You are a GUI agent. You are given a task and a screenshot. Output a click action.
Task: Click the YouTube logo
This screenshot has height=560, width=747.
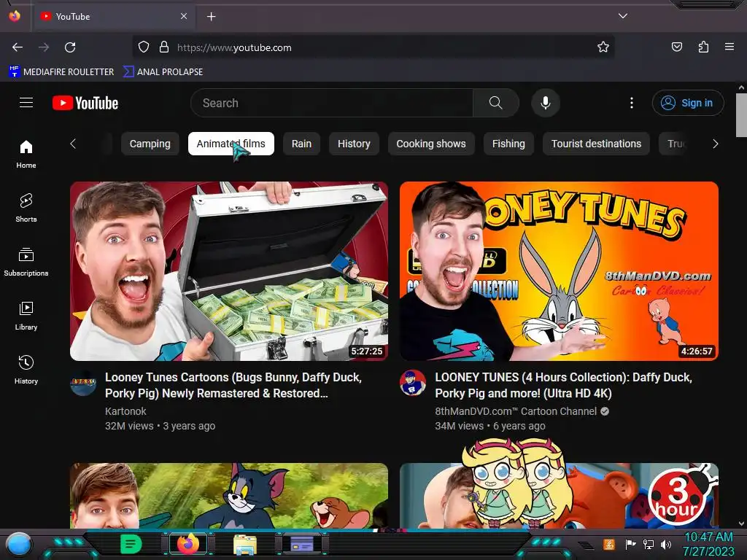(x=85, y=103)
